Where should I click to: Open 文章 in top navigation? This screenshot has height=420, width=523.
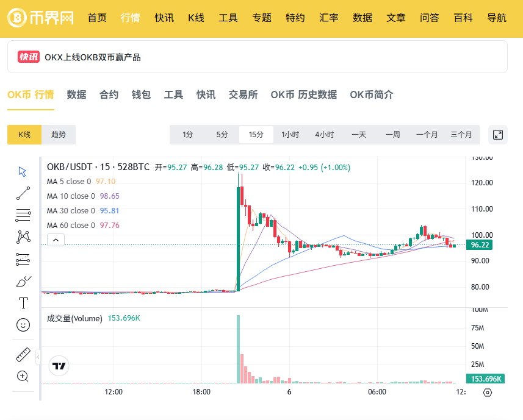pos(396,18)
